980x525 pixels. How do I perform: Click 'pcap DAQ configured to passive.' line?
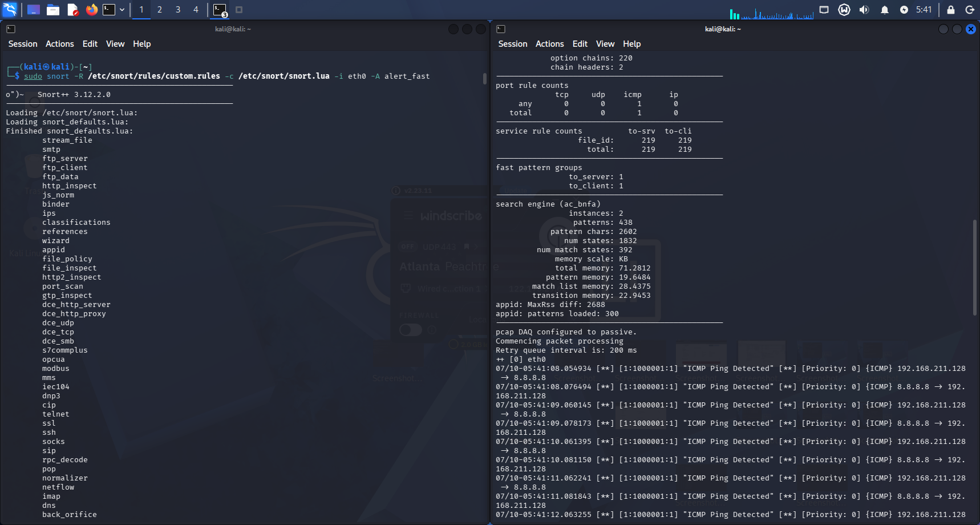566,332
